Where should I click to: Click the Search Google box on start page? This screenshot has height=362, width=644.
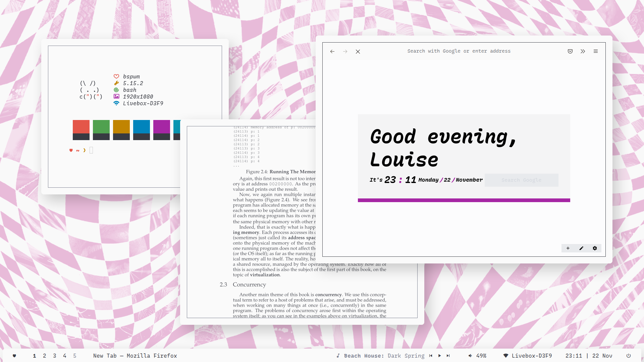[x=521, y=180]
